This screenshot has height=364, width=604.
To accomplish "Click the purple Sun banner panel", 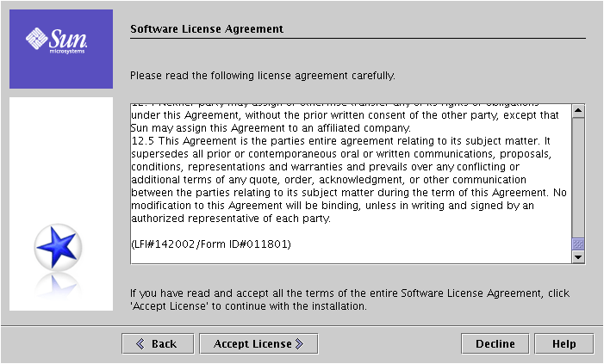I will point(61,49).
